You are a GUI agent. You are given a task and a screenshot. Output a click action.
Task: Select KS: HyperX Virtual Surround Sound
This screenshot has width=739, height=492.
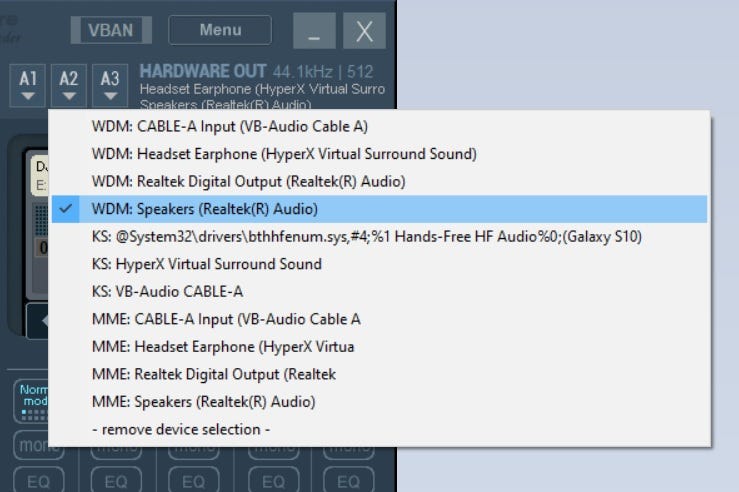(x=379, y=264)
